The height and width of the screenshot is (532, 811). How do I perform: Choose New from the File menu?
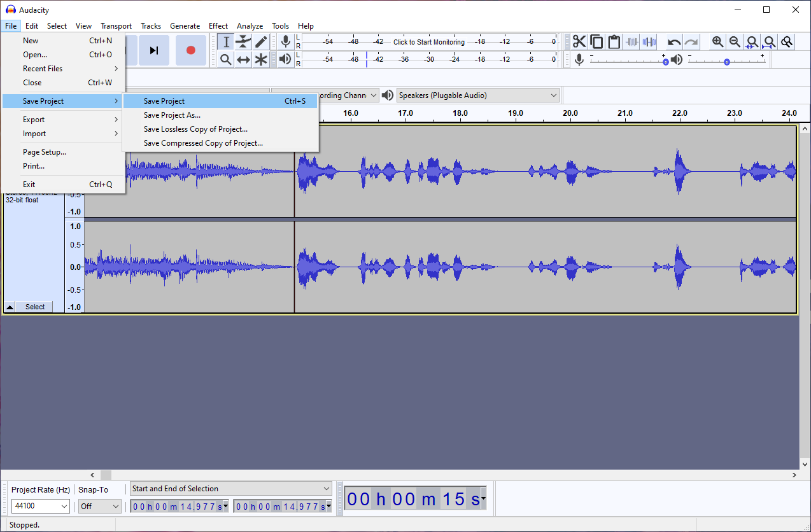[64, 41]
